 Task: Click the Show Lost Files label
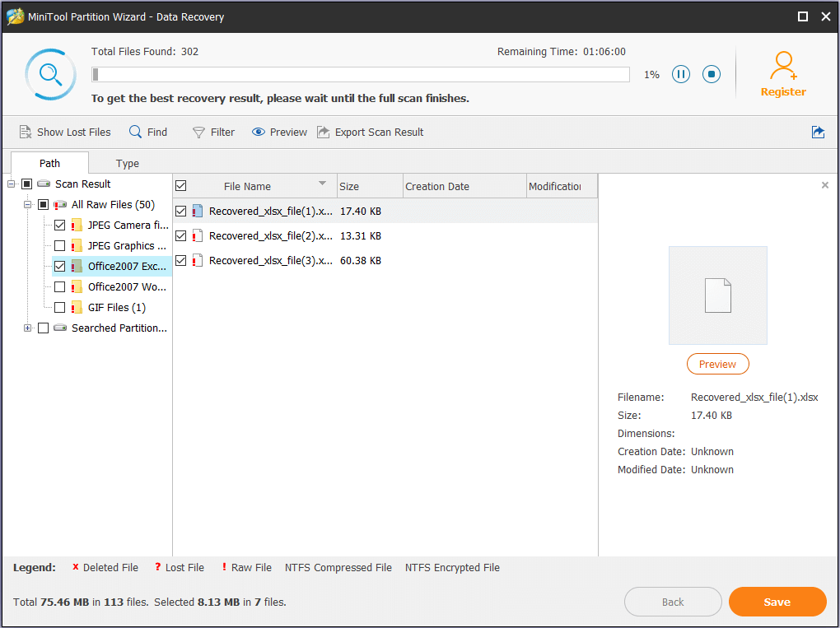[x=74, y=133]
